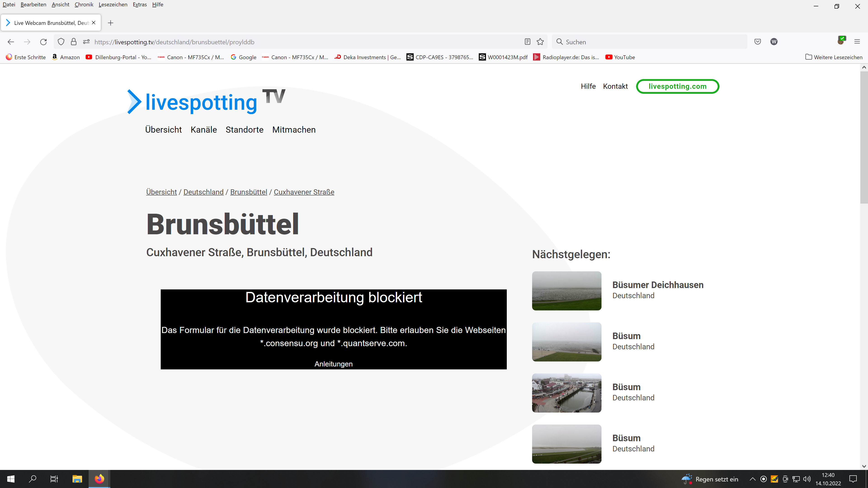Click the YouTube bookmark in toolbar
This screenshot has width=868, height=488.
pos(620,57)
